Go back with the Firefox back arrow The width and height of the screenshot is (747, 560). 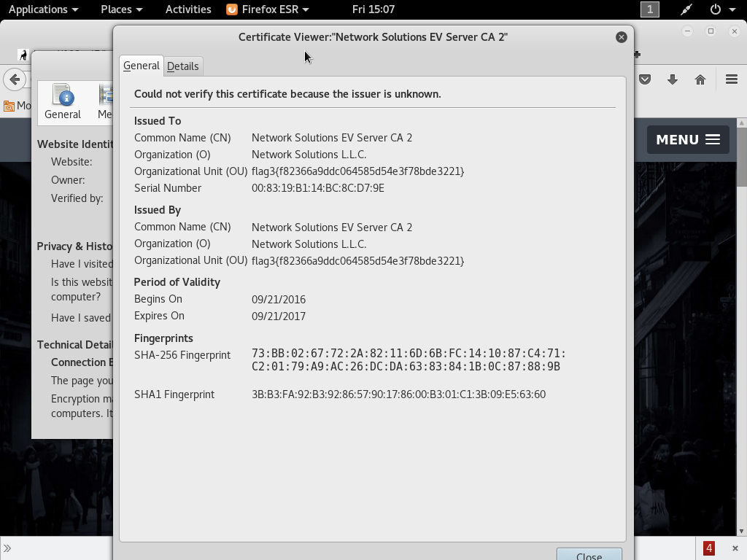pos(15,79)
